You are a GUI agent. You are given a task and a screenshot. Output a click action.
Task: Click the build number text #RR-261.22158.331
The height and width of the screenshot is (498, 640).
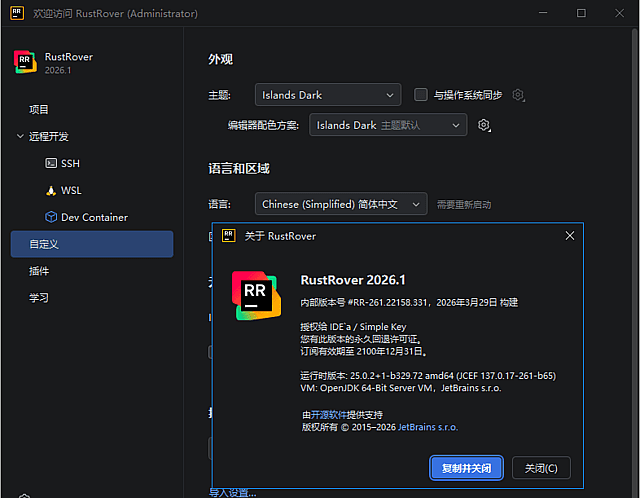pyautogui.click(x=387, y=302)
